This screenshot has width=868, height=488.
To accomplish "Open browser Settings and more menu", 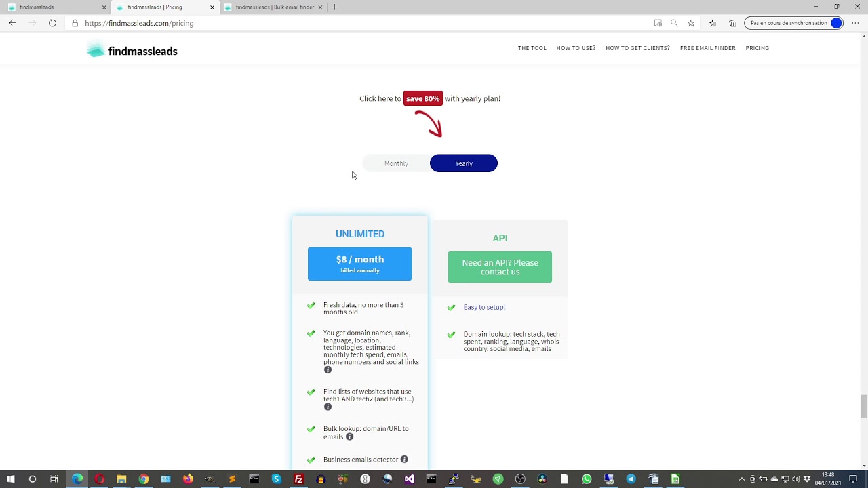I will click(x=855, y=23).
